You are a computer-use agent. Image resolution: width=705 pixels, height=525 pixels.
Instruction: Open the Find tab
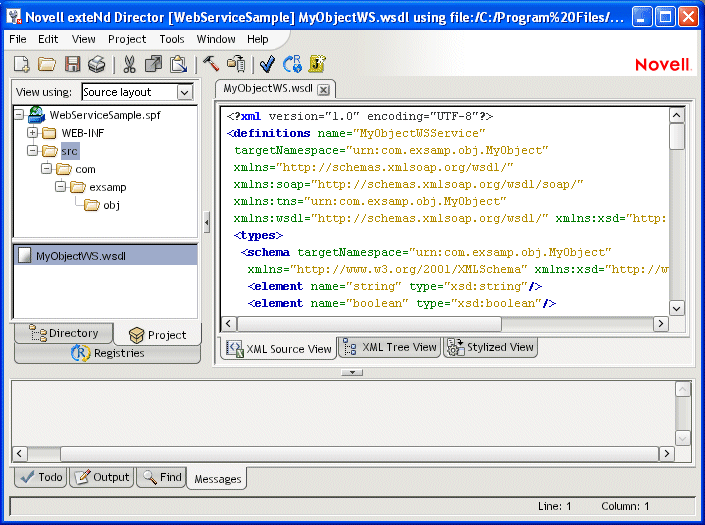coord(163,477)
